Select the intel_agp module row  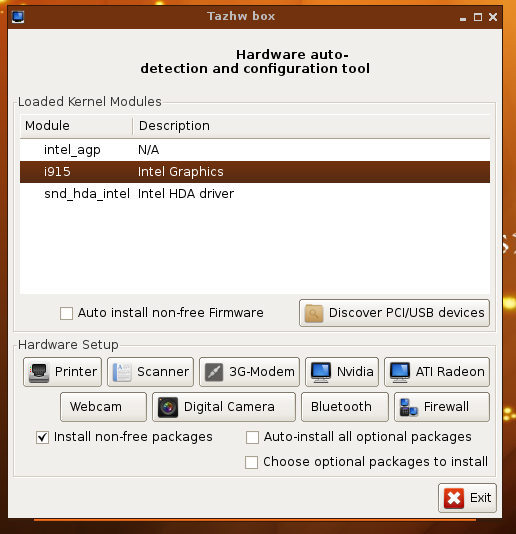(255, 150)
